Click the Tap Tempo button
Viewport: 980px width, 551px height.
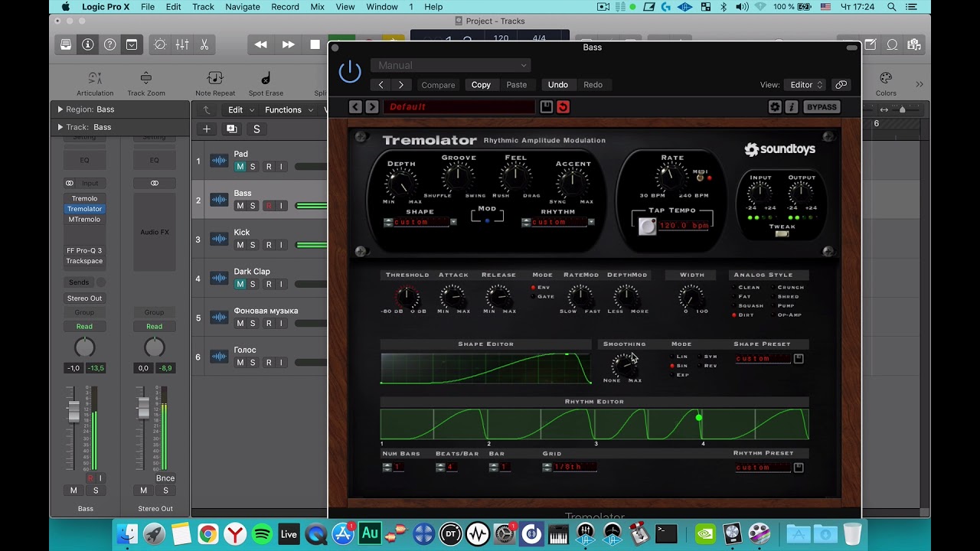click(648, 226)
